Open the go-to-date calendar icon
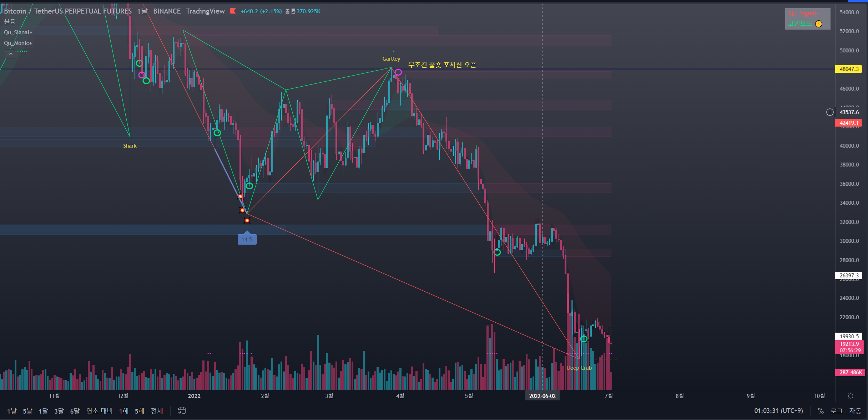 182,411
